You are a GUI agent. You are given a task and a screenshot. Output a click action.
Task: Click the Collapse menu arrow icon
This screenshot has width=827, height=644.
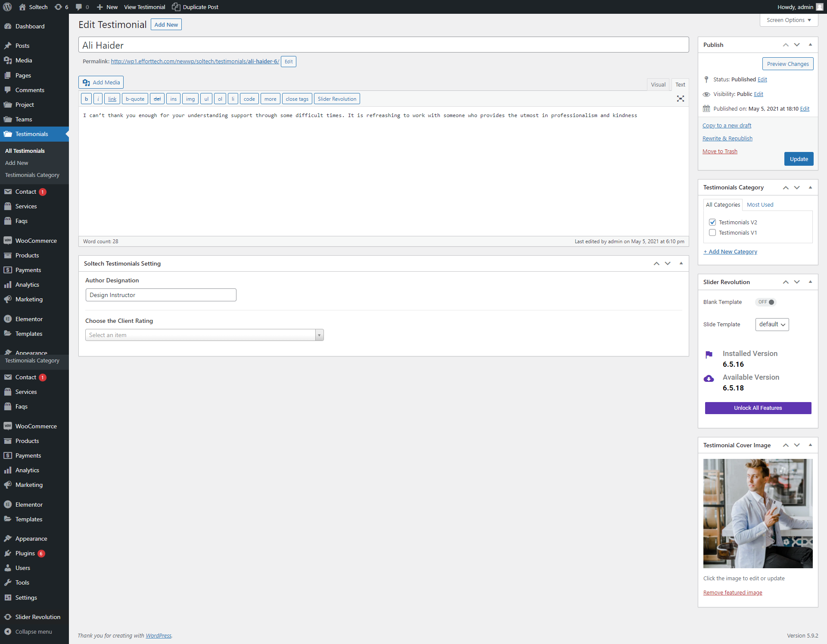pos(8,632)
